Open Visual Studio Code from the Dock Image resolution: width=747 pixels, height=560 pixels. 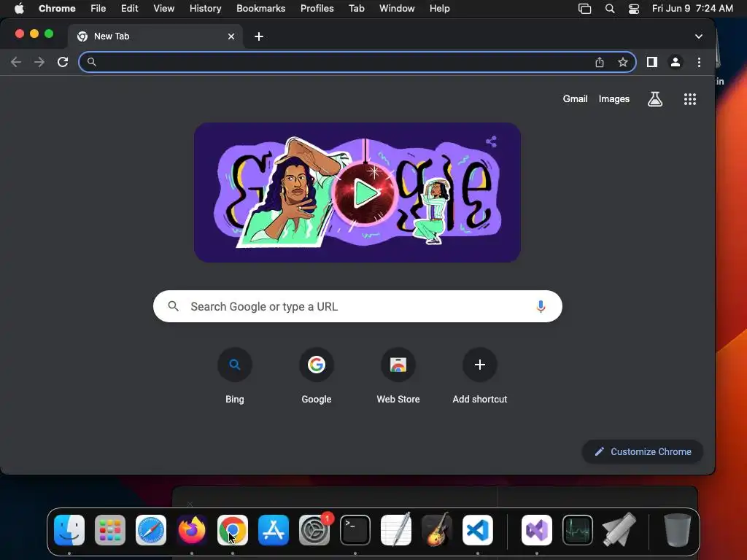coord(477,529)
